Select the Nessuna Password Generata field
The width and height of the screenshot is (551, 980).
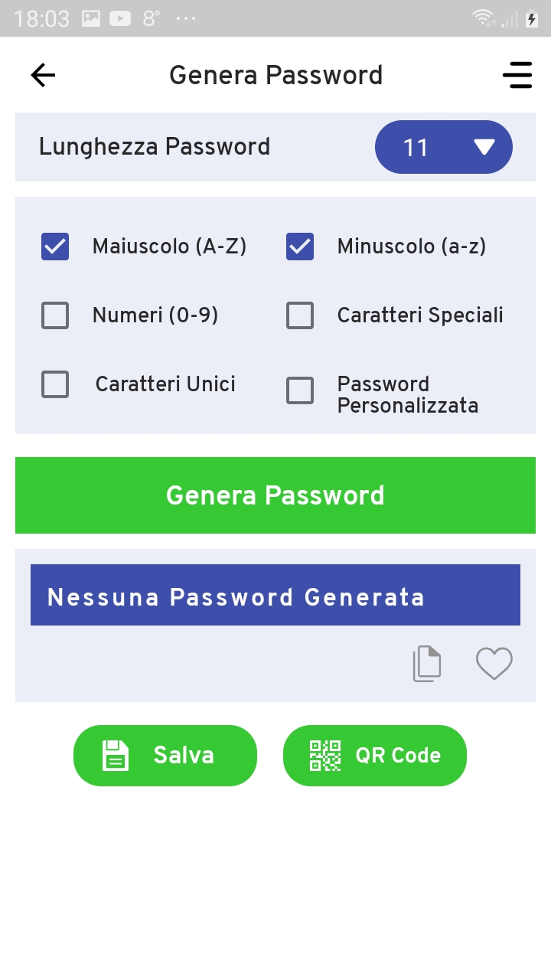[275, 595]
